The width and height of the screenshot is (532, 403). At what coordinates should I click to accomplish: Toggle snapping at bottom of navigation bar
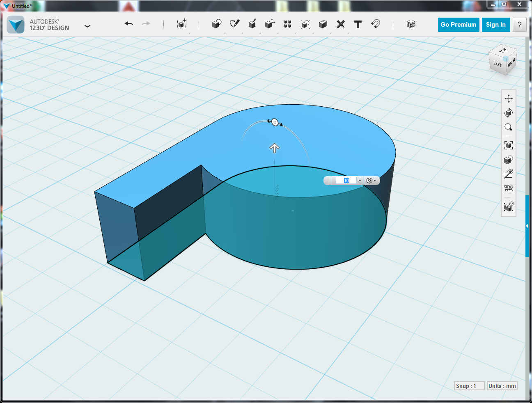(509, 206)
